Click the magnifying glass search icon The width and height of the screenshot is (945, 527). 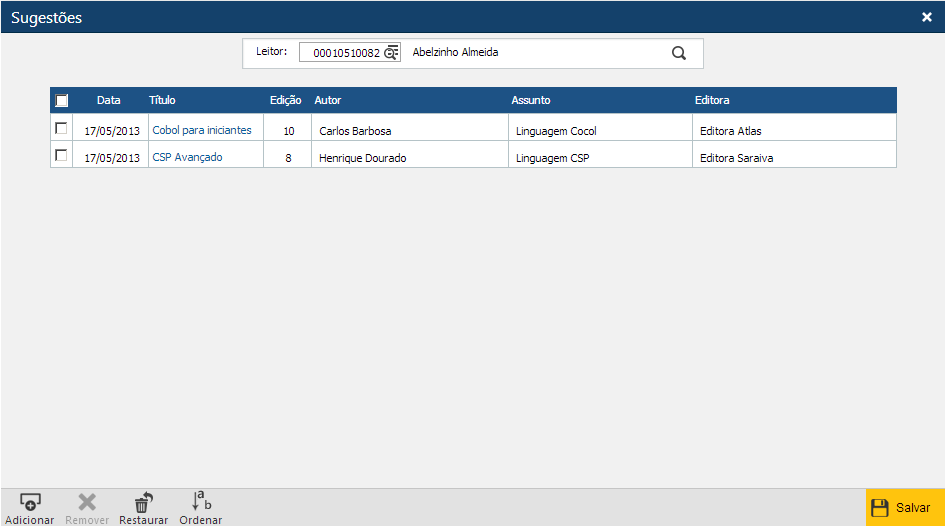tap(679, 54)
